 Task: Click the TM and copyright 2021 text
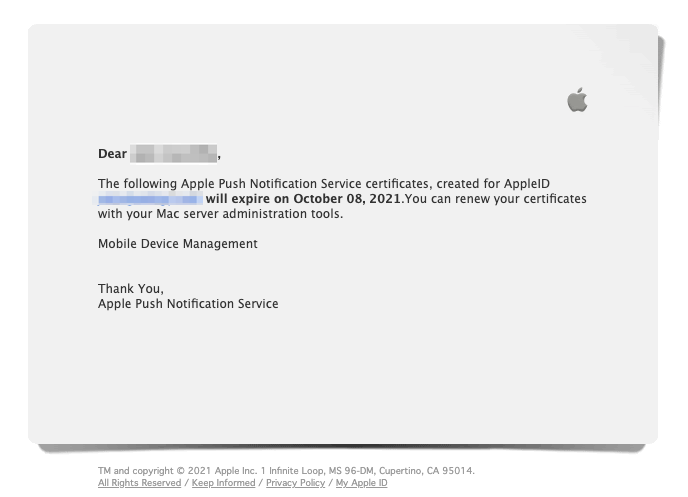(x=156, y=471)
